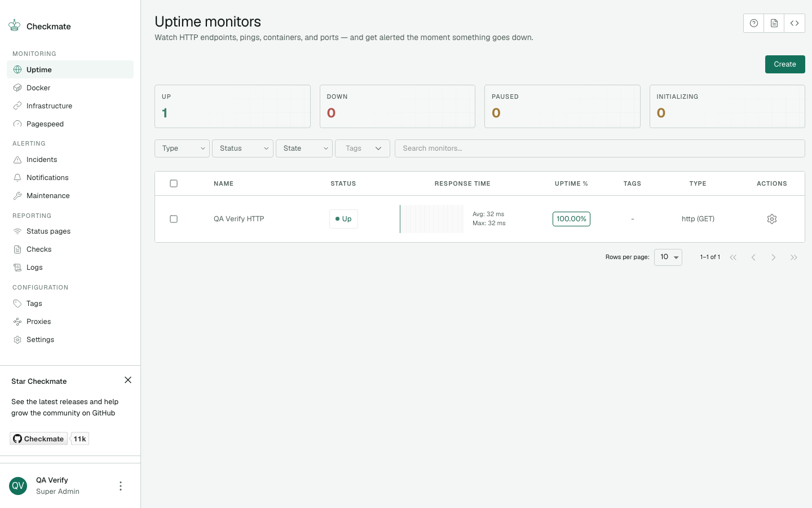Go to the last page of results
The width and height of the screenshot is (812, 508).
click(x=794, y=257)
